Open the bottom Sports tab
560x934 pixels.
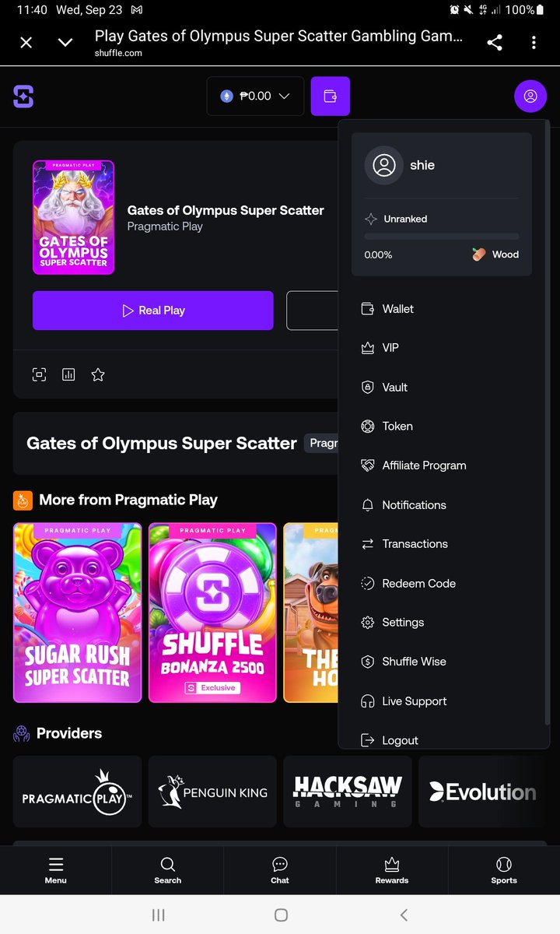[x=504, y=870]
